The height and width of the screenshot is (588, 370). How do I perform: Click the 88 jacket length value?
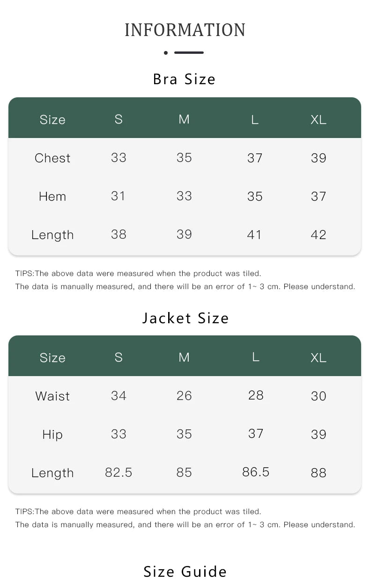318,473
